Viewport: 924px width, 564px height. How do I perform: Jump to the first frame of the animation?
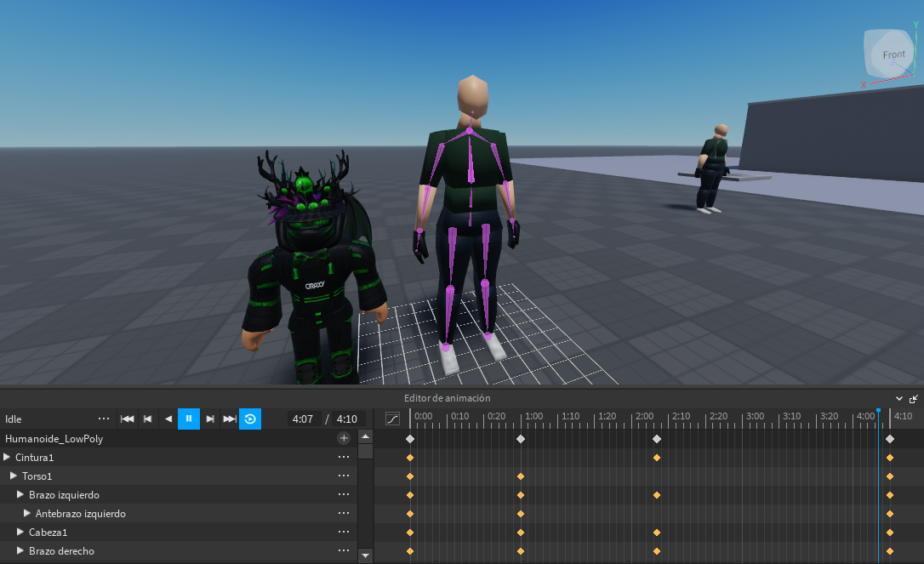coord(127,419)
